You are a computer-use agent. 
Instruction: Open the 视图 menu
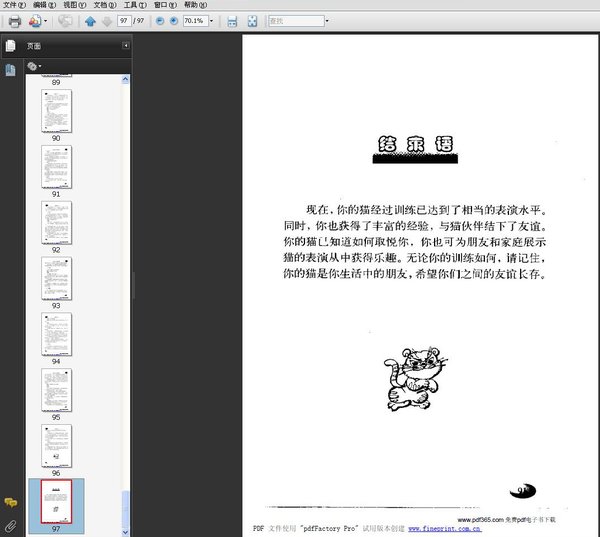click(x=75, y=5)
